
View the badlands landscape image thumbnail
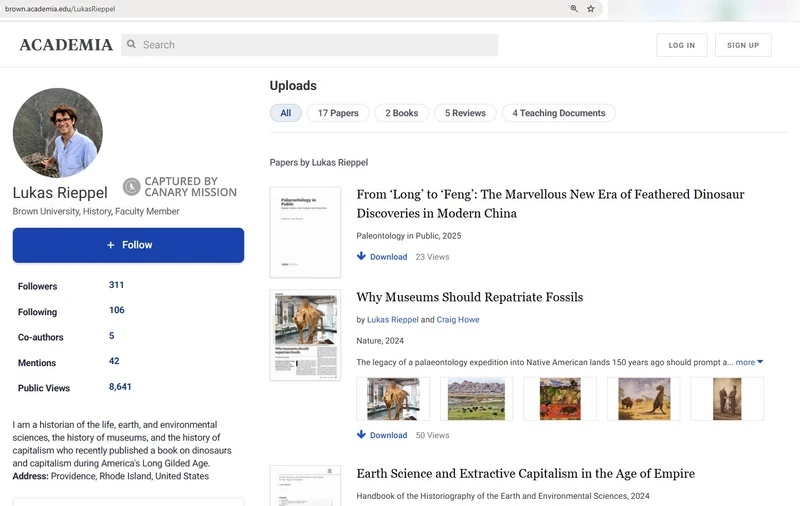tap(477, 399)
